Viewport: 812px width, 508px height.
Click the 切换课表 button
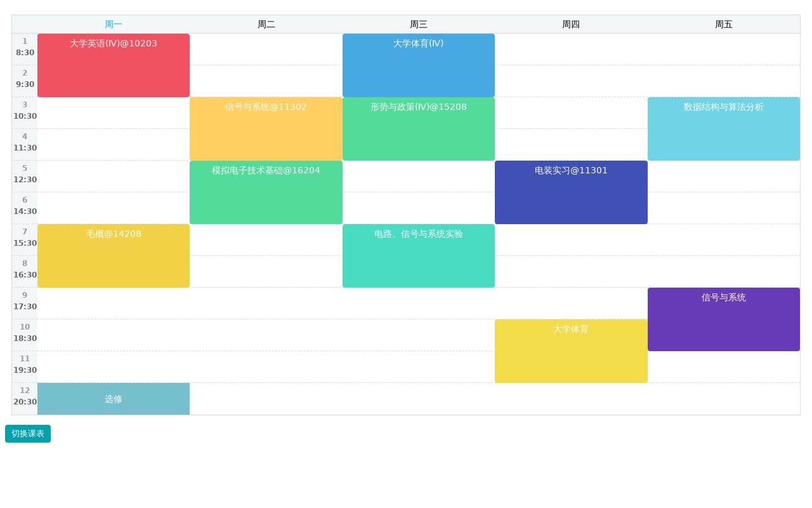click(x=28, y=434)
